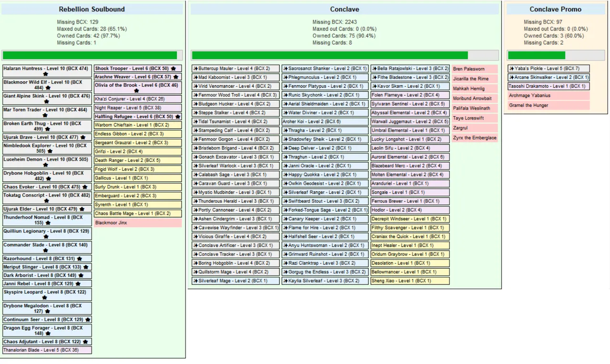
Task: Click the star icon under Halaran Huntress
Action: 45,74
